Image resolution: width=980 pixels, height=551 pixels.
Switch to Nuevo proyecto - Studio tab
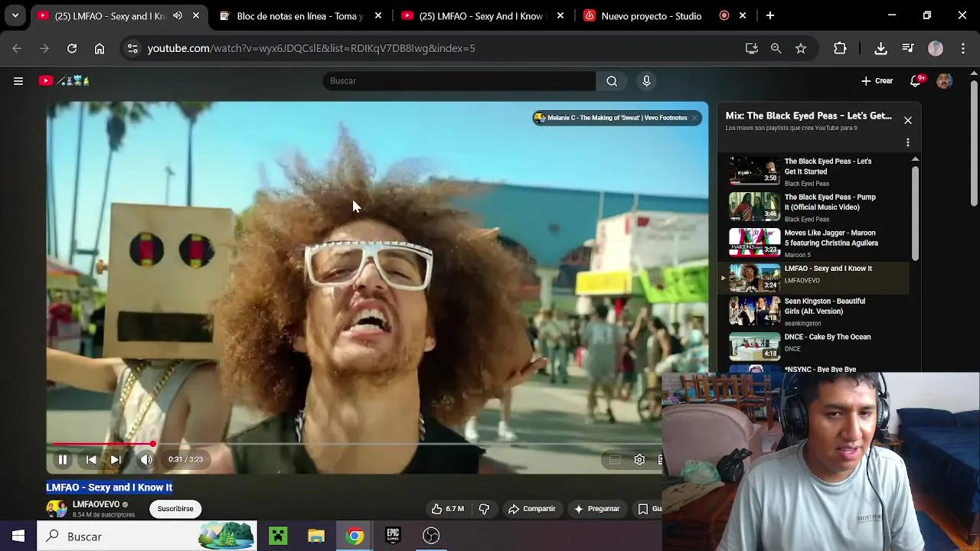click(x=665, y=15)
